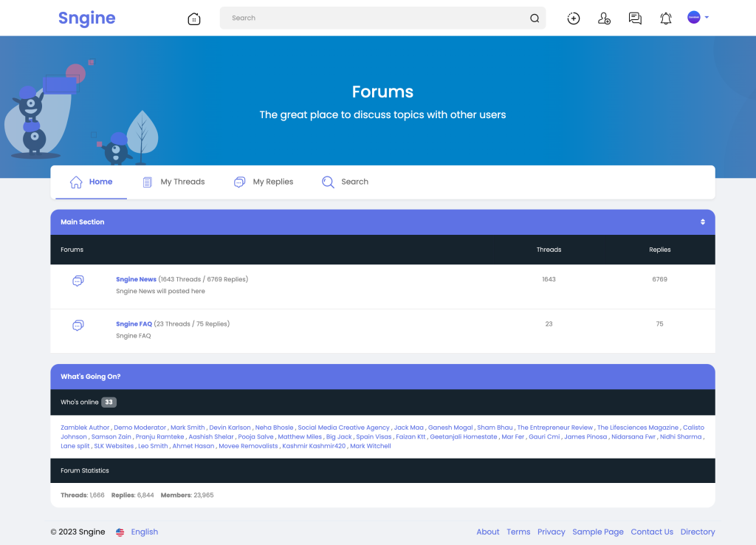756x545 pixels.
Task: Open Mark Witchell's profile link
Action: (x=371, y=445)
